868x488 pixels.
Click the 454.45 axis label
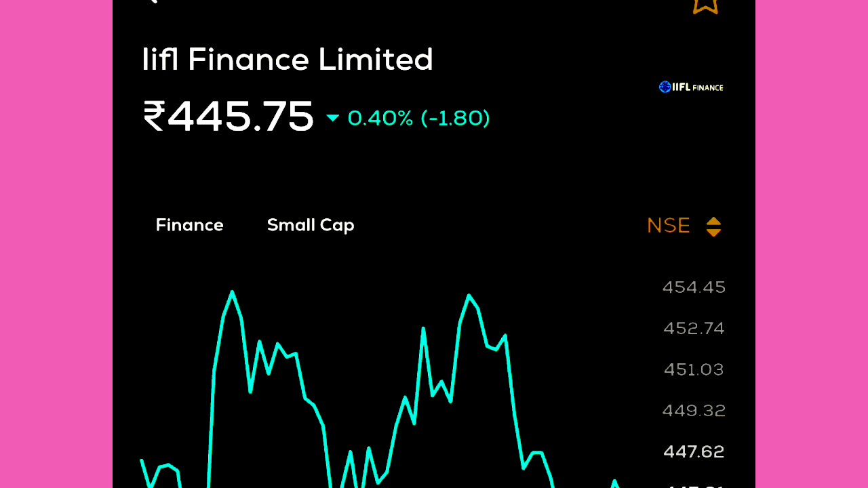(694, 287)
